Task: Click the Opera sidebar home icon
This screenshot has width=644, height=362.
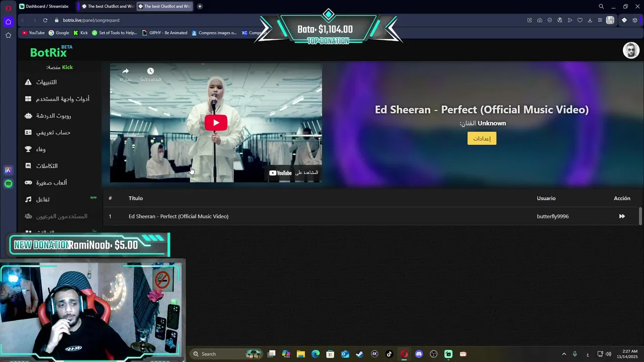Action: click(x=8, y=22)
